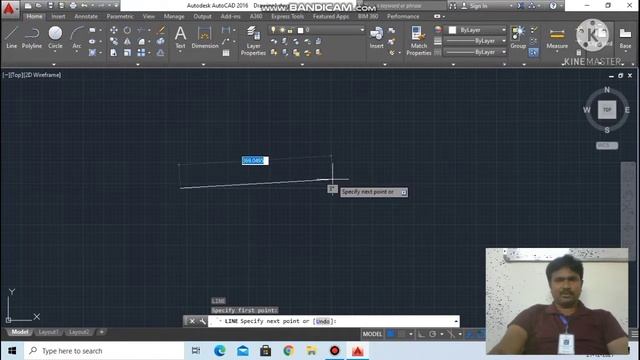Toggle ortho mode in status bar
640x360 pixels.
tap(421, 334)
